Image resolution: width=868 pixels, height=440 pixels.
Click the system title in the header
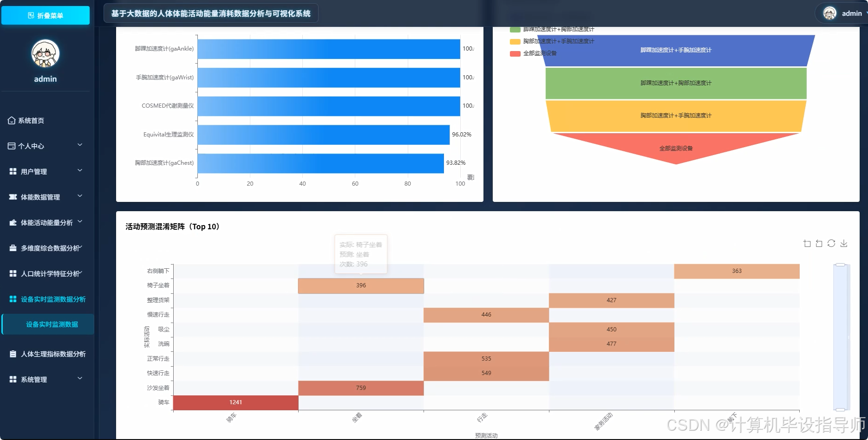point(211,13)
